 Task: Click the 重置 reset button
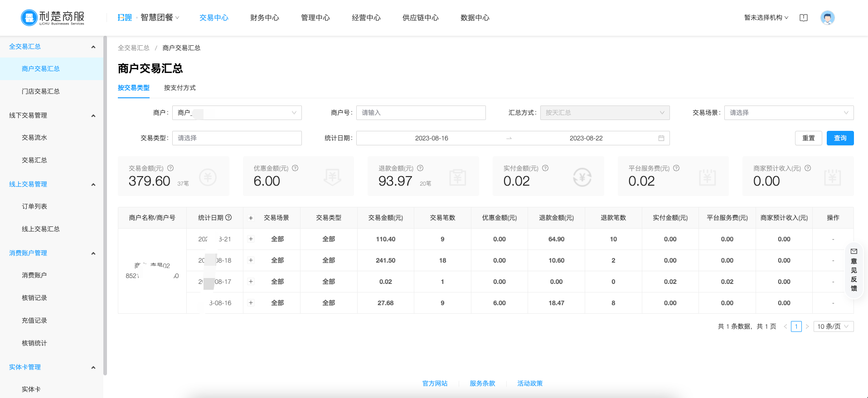coord(809,138)
